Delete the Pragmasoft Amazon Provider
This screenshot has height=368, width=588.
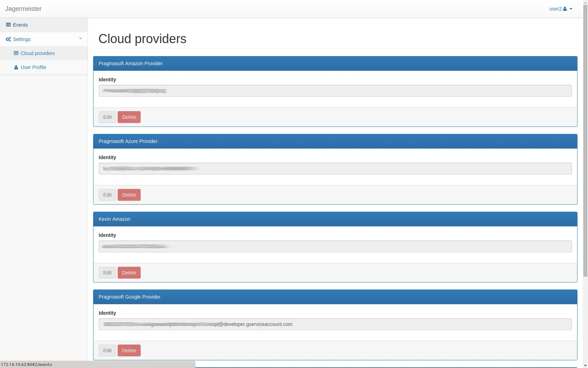point(129,117)
